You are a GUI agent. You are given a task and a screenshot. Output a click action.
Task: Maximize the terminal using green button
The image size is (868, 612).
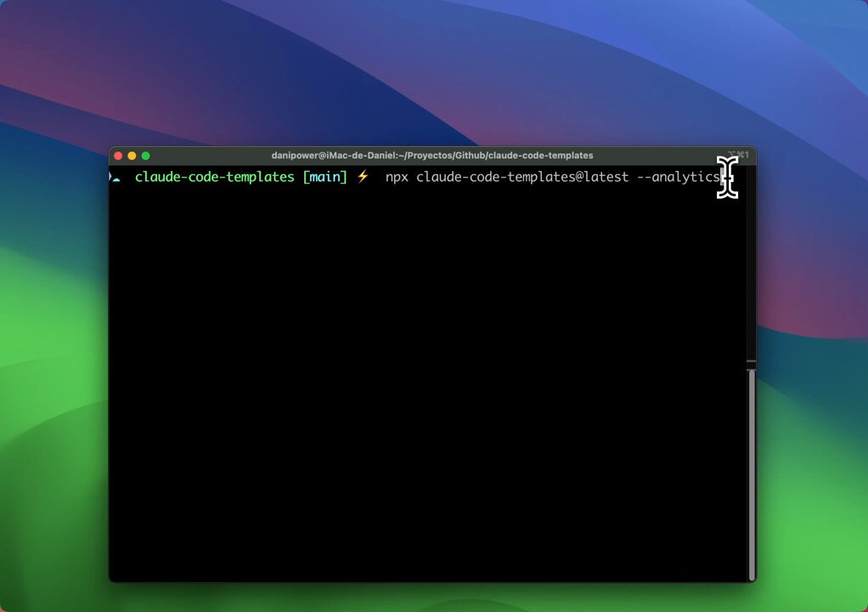[x=145, y=156]
